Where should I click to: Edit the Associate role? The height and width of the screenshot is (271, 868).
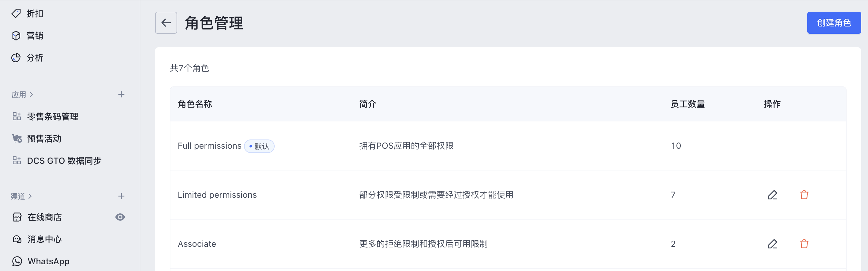[772, 244]
